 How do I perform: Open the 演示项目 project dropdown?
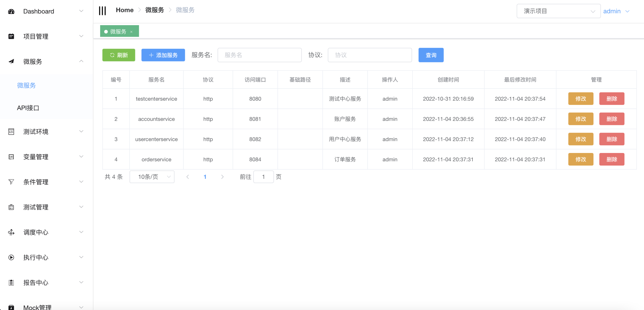pyautogui.click(x=558, y=11)
